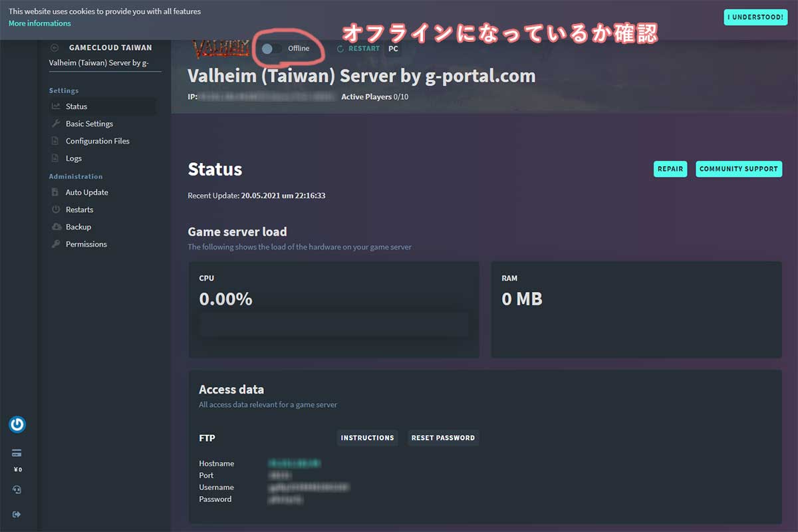This screenshot has height=532, width=798.
Task: Click the back arrow beside GAMECLOUD TAIWAN
Action: click(x=55, y=48)
